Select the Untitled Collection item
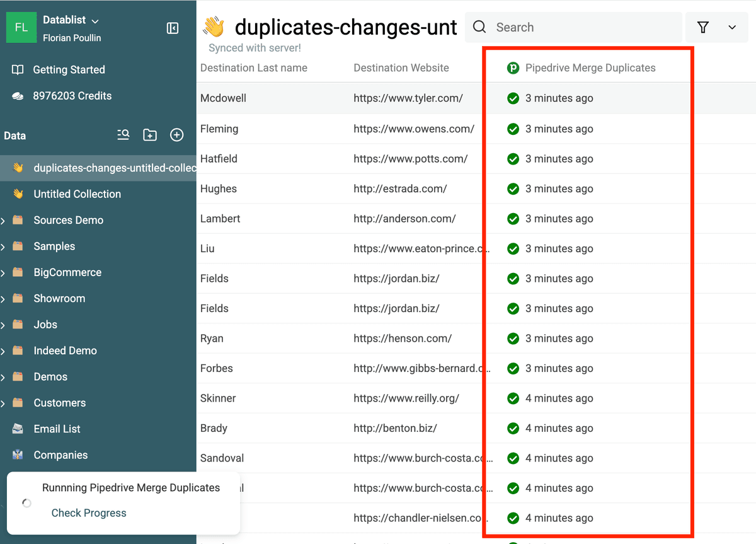The width and height of the screenshot is (756, 544). pos(77,194)
